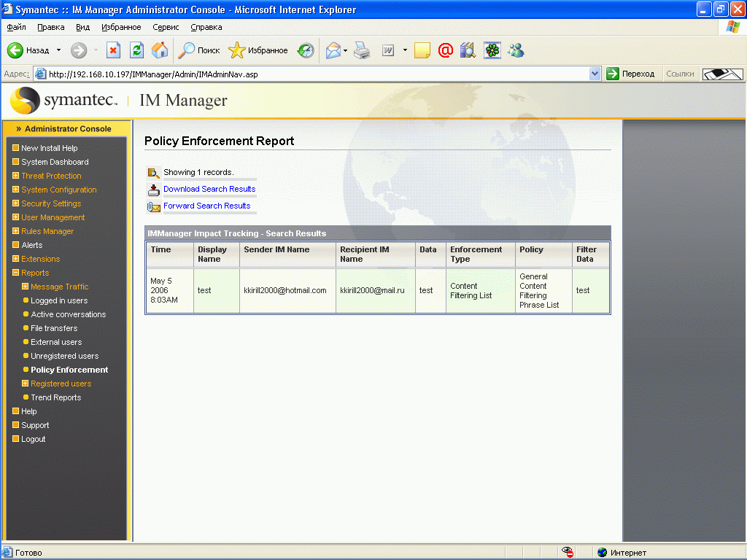Image resolution: width=747 pixels, height=560 pixels.
Task: Select Policy Enforcement in sidebar
Action: pos(69,370)
